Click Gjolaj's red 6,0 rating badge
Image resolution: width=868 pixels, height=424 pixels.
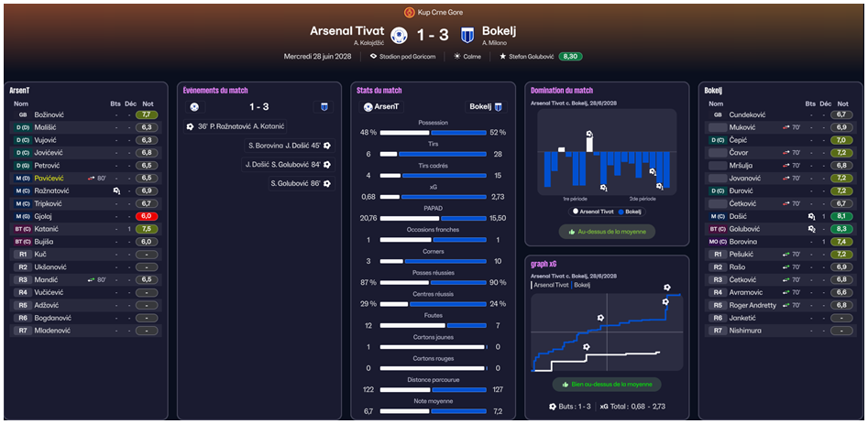click(x=145, y=216)
